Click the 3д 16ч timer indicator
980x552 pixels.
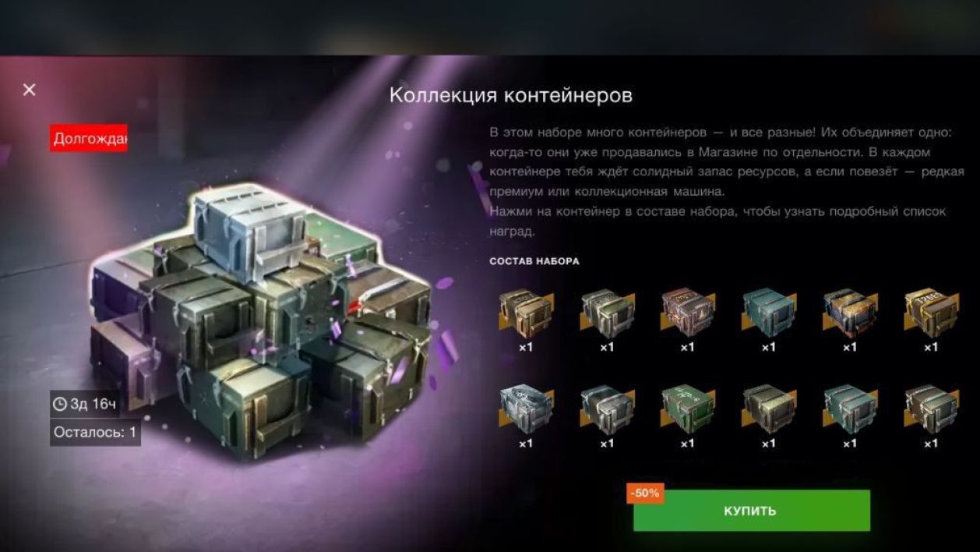click(x=85, y=404)
